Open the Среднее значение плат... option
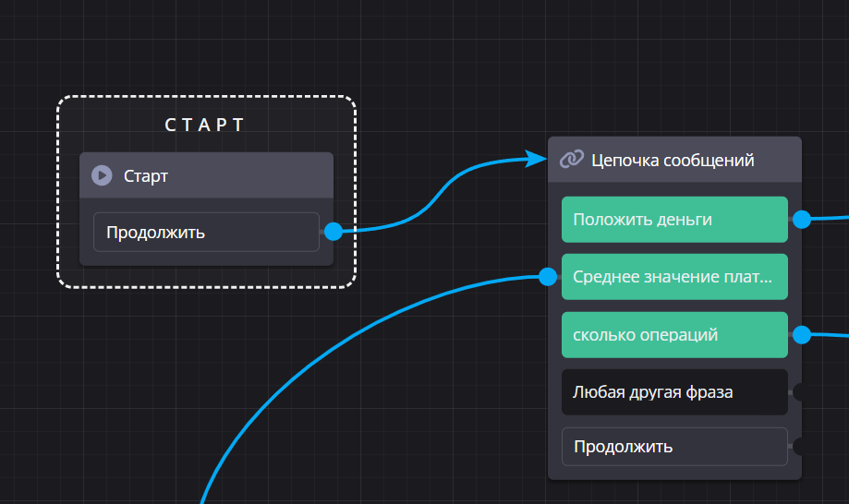The image size is (849, 504). click(x=673, y=277)
